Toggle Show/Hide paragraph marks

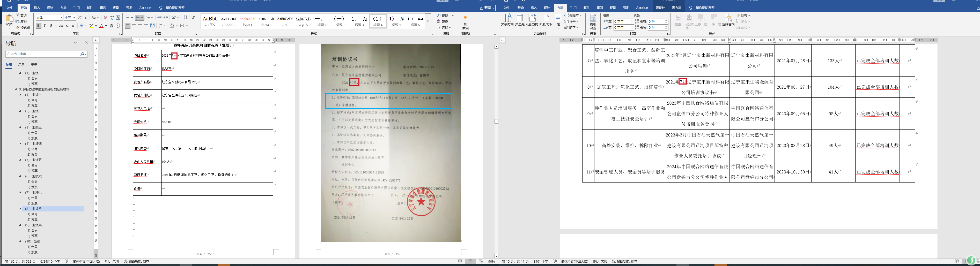pyautogui.click(x=193, y=18)
